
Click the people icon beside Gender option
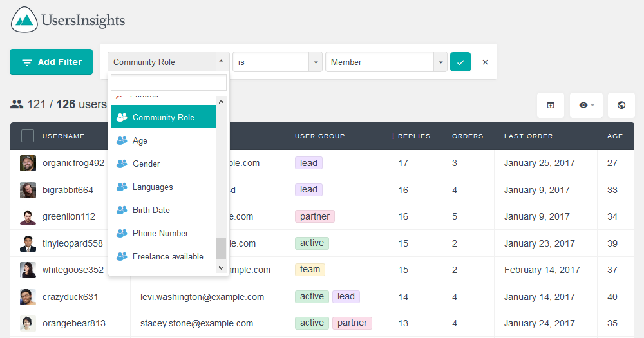click(122, 164)
